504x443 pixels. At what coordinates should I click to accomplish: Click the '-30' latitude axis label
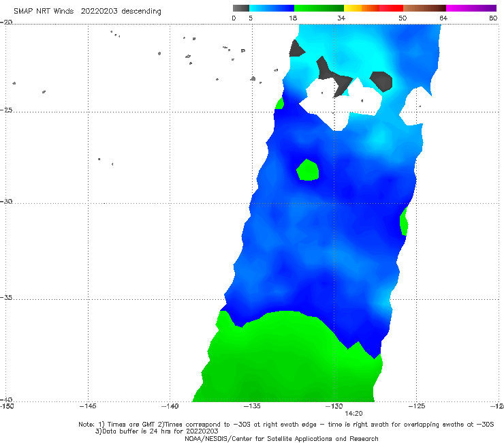coord(7,201)
